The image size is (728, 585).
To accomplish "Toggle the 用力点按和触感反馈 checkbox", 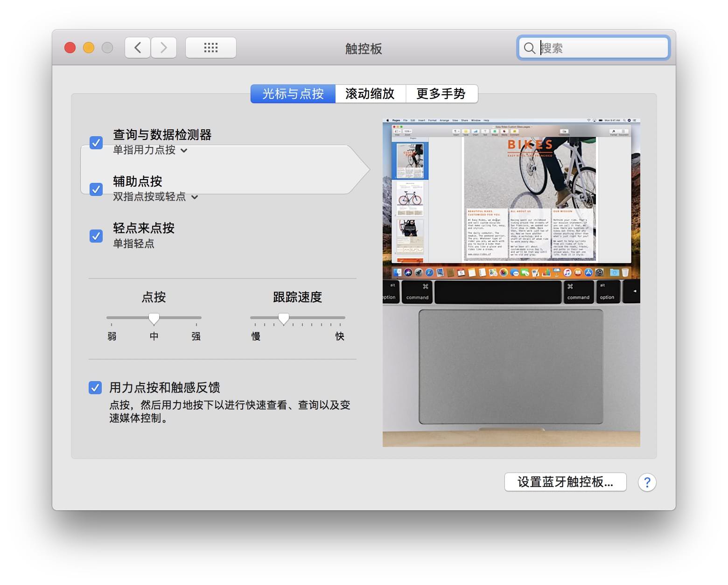I will coord(95,388).
